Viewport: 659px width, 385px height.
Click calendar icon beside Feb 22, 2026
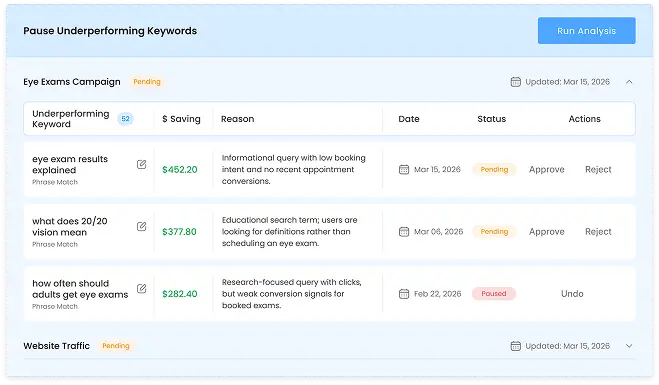[404, 294]
